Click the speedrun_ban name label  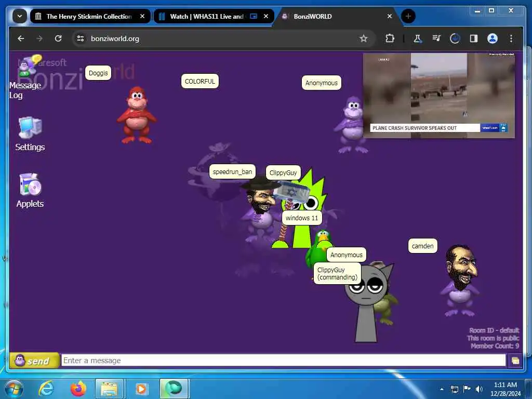point(232,171)
